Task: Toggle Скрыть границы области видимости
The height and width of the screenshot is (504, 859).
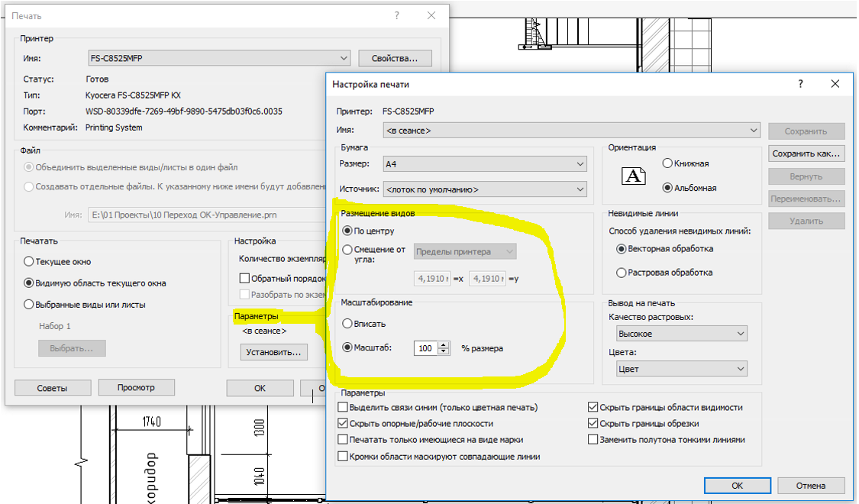Action: pyautogui.click(x=593, y=407)
